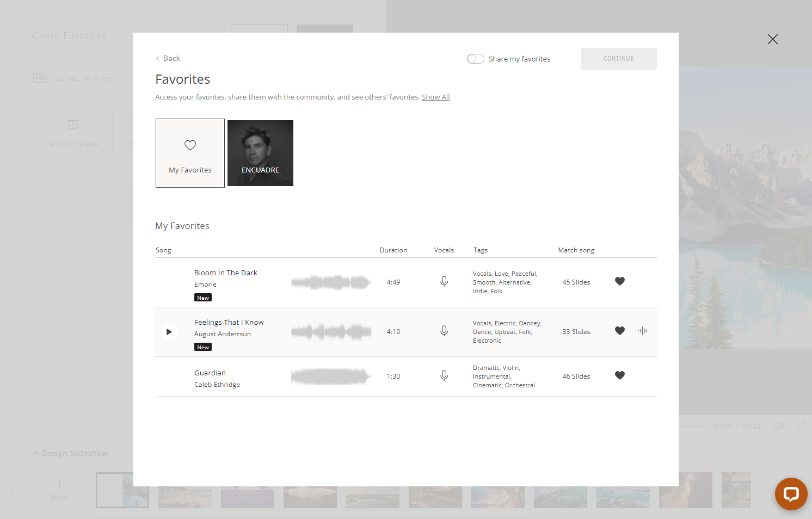Go Back from Favorites
Viewport: 812px width, 519px height.
168,58
